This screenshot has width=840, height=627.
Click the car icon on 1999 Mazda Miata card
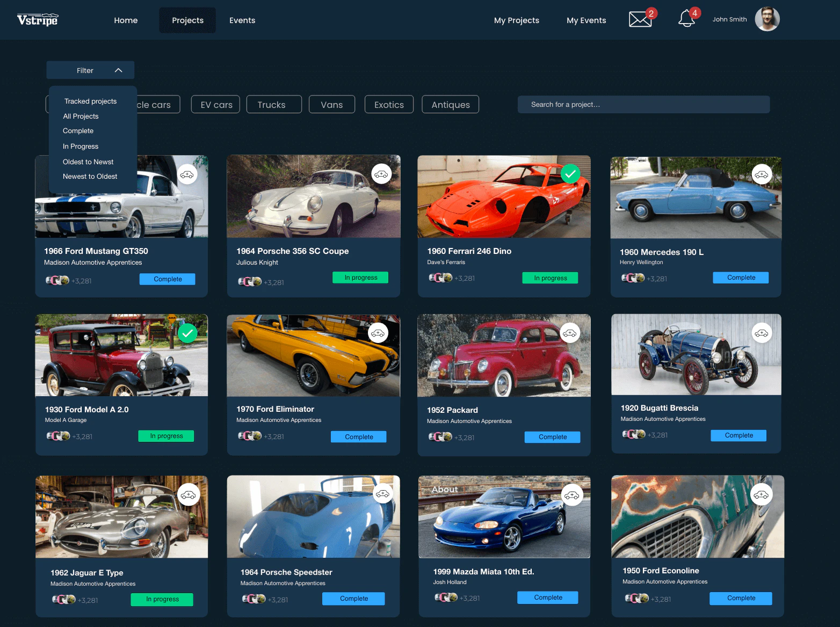coord(571,494)
